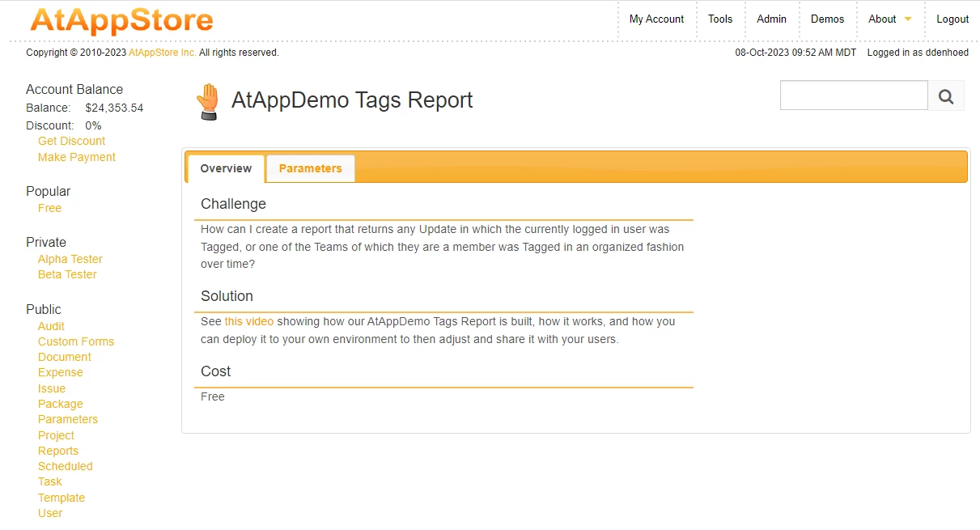This screenshot has height=530, width=980.
Task: Click Logout in the top bar
Action: click(x=952, y=19)
